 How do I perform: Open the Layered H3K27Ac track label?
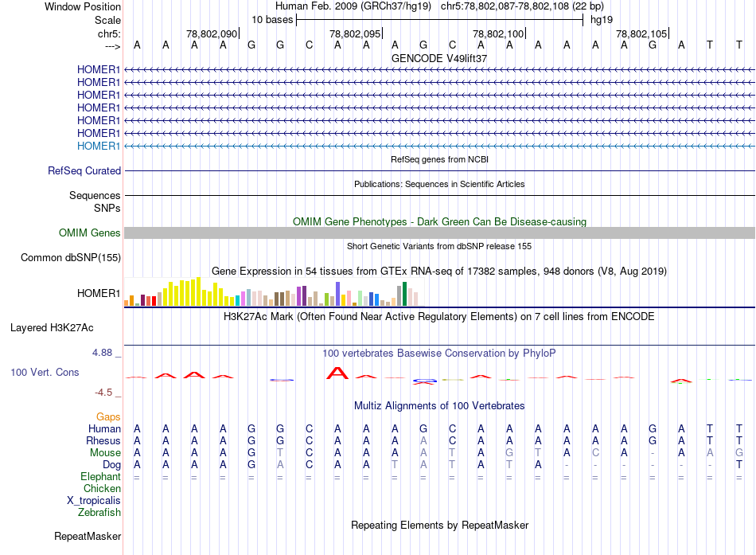[x=52, y=328]
